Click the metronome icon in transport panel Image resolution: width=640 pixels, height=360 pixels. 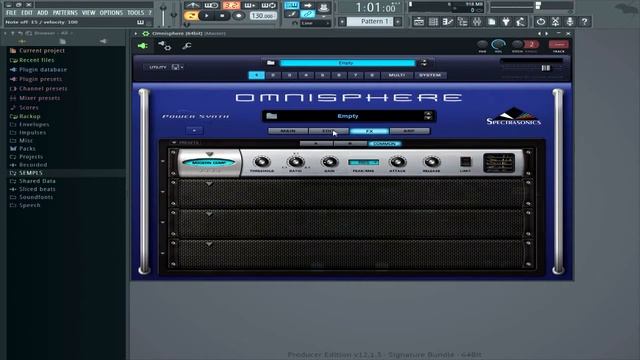tap(192, 5)
